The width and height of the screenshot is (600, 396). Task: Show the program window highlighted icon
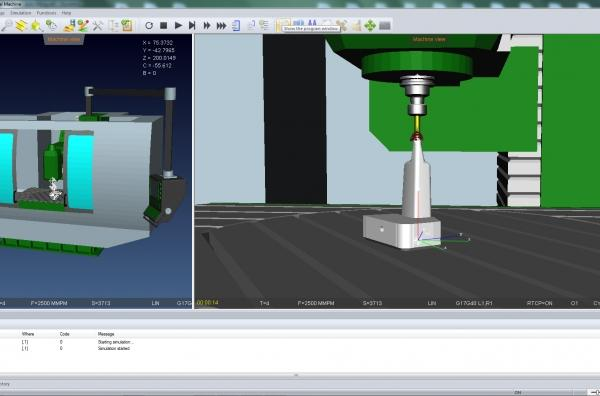point(283,24)
